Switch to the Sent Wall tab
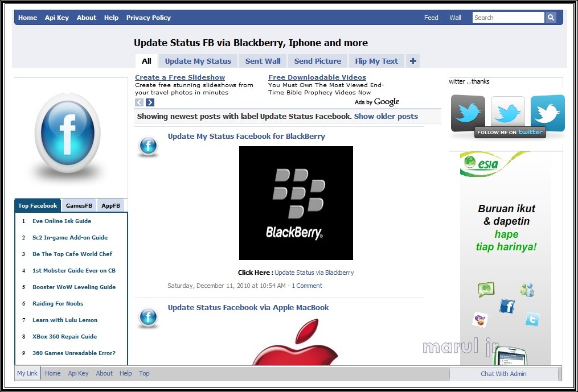The image size is (578, 392). point(263,61)
